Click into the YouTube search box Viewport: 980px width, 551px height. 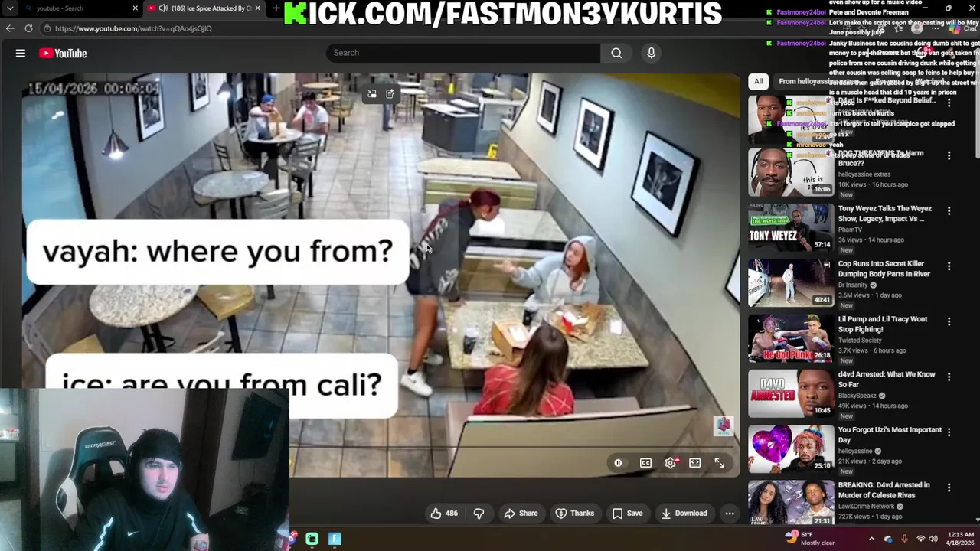463,53
